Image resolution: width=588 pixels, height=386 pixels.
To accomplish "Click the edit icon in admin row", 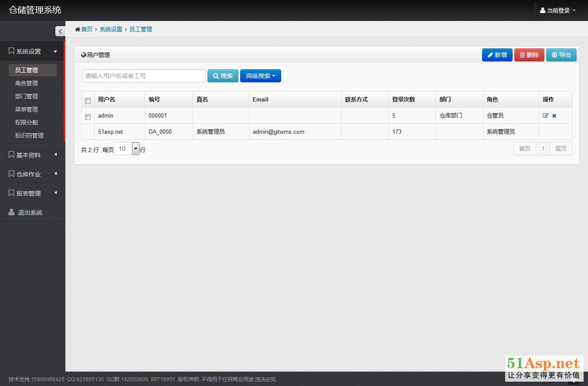I will (x=545, y=116).
